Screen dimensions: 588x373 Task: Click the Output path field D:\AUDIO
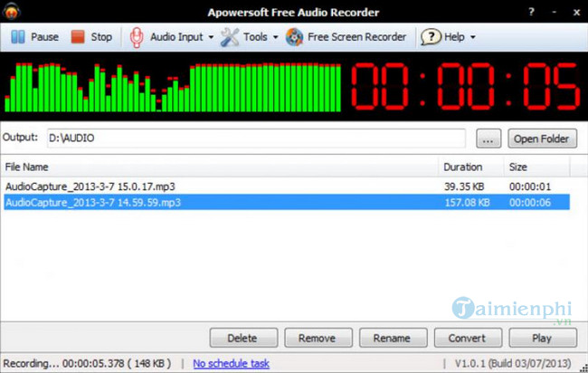pos(256,139)
